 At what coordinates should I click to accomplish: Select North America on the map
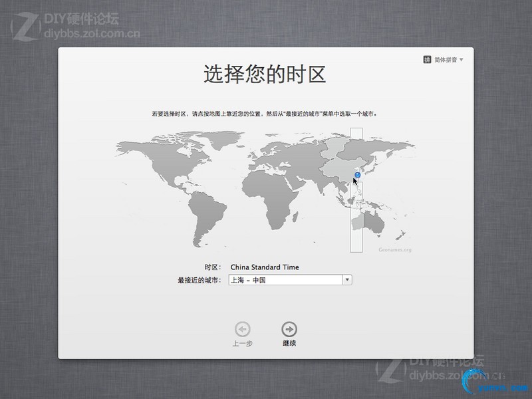tap(163, 160)
